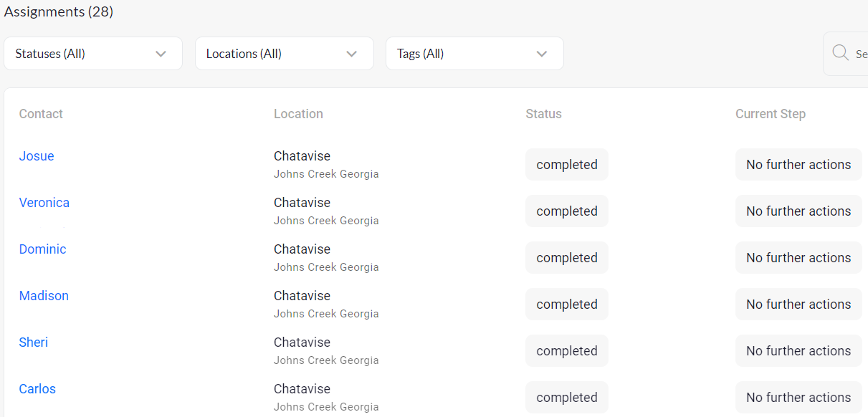The height and width of the screenshot is (417, 868).
Task: Click Johns Creek Georgia in Madison's row
Action: click(326, 314)
